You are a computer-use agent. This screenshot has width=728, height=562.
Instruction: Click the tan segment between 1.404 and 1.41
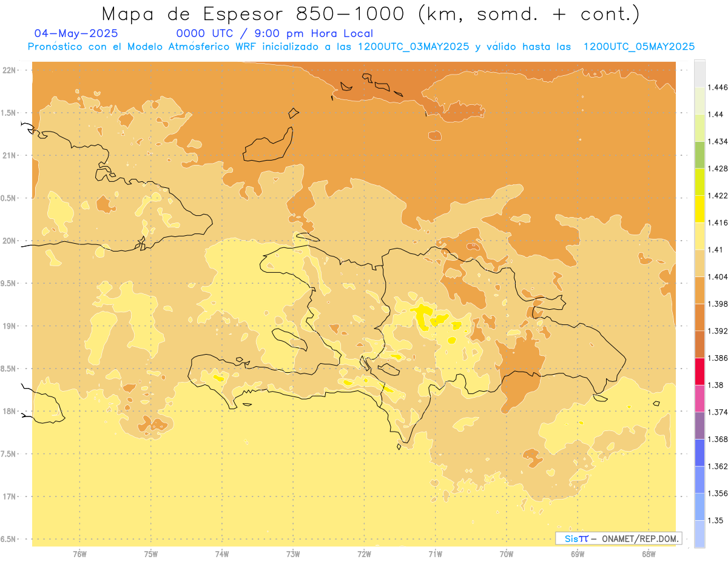(x=699, y=263)
